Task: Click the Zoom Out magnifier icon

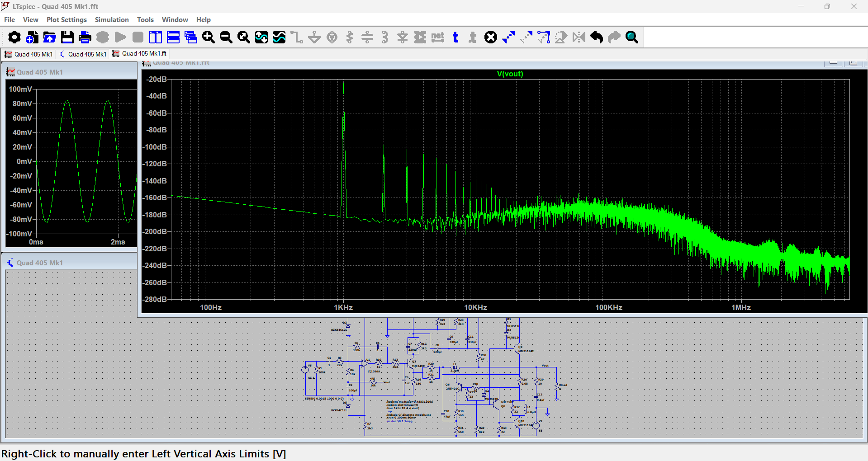Action: click(x=226, y=37)
